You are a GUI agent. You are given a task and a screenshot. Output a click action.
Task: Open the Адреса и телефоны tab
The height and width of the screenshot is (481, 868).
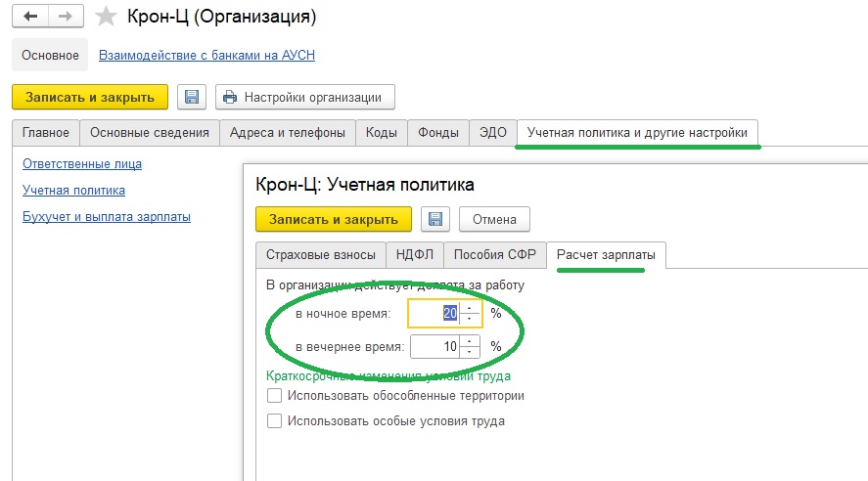click(288, 133)
